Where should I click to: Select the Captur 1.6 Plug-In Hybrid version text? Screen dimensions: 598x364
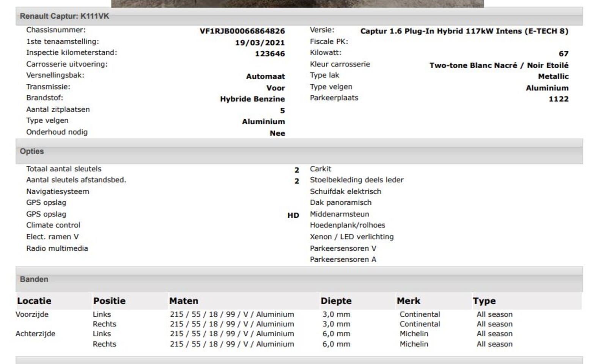point(464,31)
